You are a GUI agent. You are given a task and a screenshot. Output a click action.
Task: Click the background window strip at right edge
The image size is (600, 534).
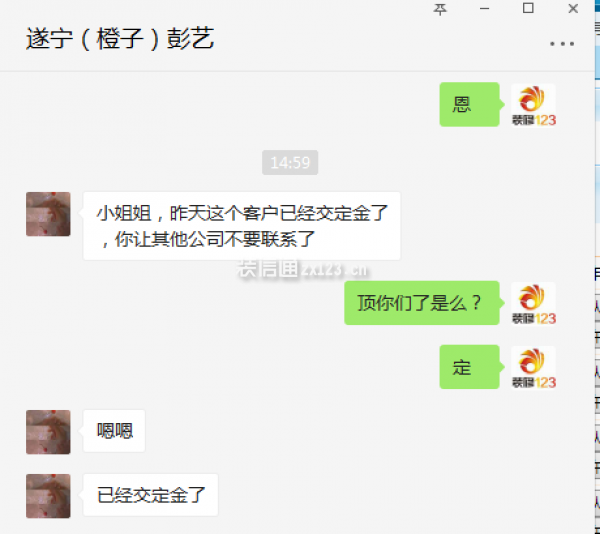(x=597, y=267)
